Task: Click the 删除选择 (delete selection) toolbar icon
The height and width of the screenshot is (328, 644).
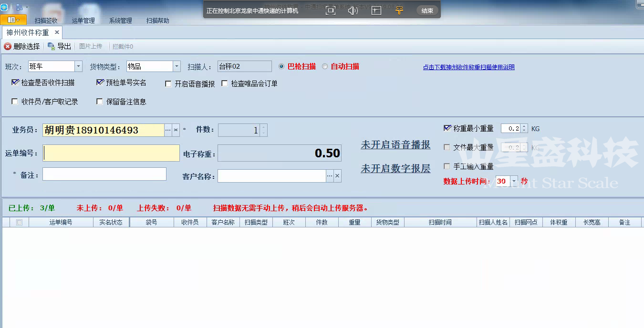Action: click(8, 46)
